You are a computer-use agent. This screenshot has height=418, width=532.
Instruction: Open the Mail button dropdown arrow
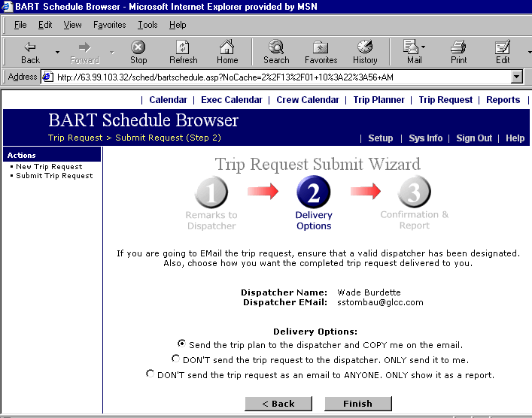tap(423, 47)
